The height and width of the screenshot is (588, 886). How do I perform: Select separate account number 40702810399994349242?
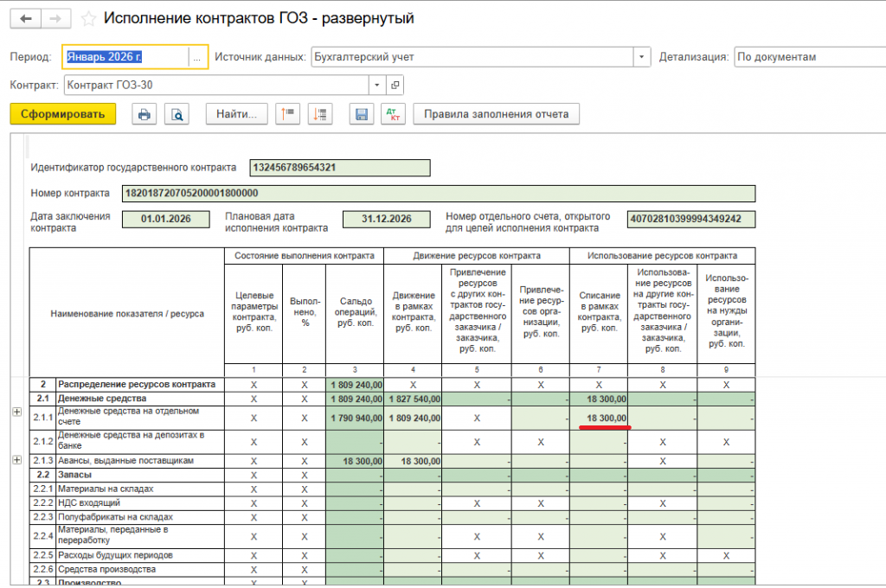click(x=690, y=219)
